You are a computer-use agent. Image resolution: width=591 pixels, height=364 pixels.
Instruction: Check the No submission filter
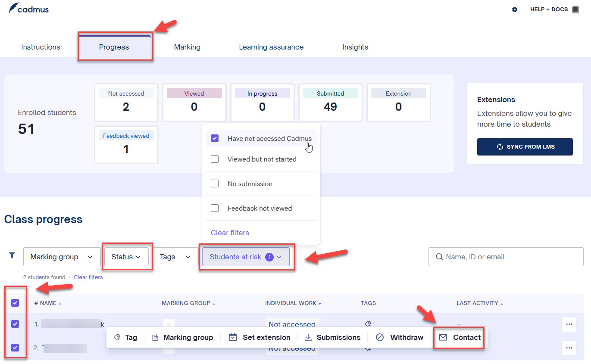215,184
